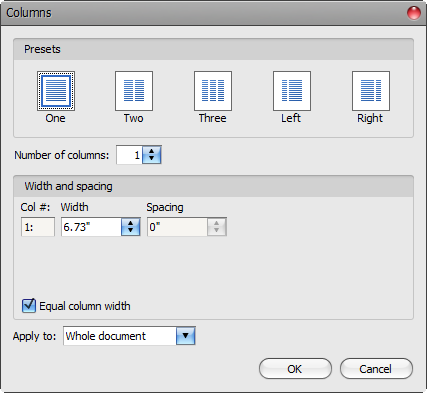
Task: Choose the Right column preset icon
Action: click(371, 91)
